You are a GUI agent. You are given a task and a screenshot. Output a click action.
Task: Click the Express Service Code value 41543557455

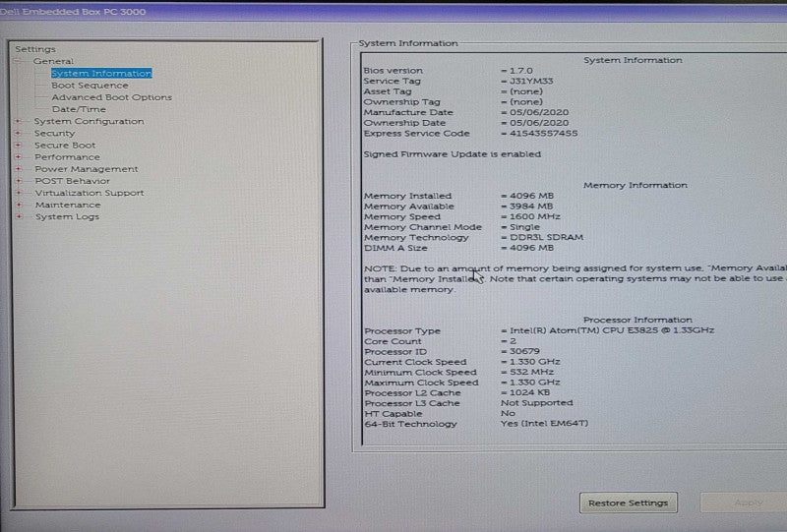click(544, 134)
